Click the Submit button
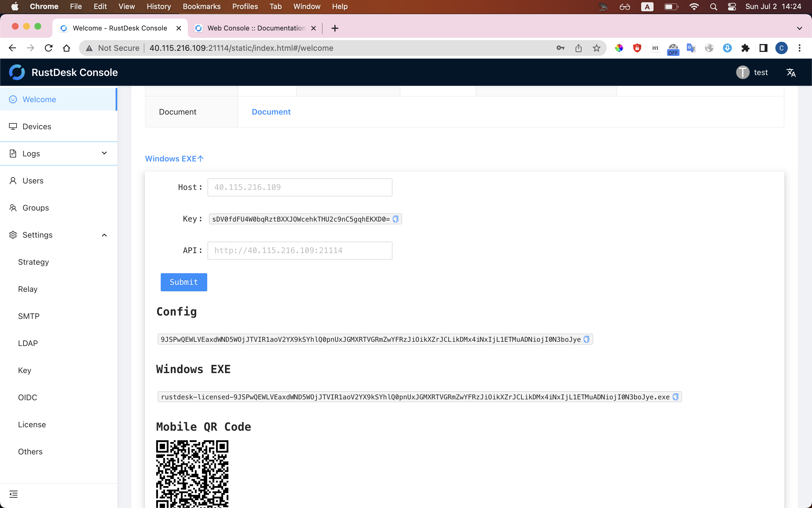Viewport: 812px width, 508px height. (184, 282)
